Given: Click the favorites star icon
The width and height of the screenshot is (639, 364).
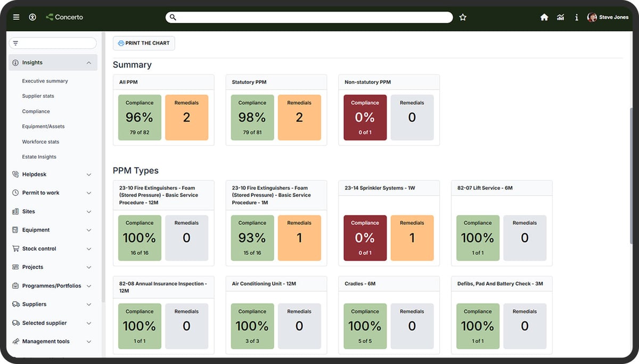Looking at the screenshot, I should (x=463, y=18).
